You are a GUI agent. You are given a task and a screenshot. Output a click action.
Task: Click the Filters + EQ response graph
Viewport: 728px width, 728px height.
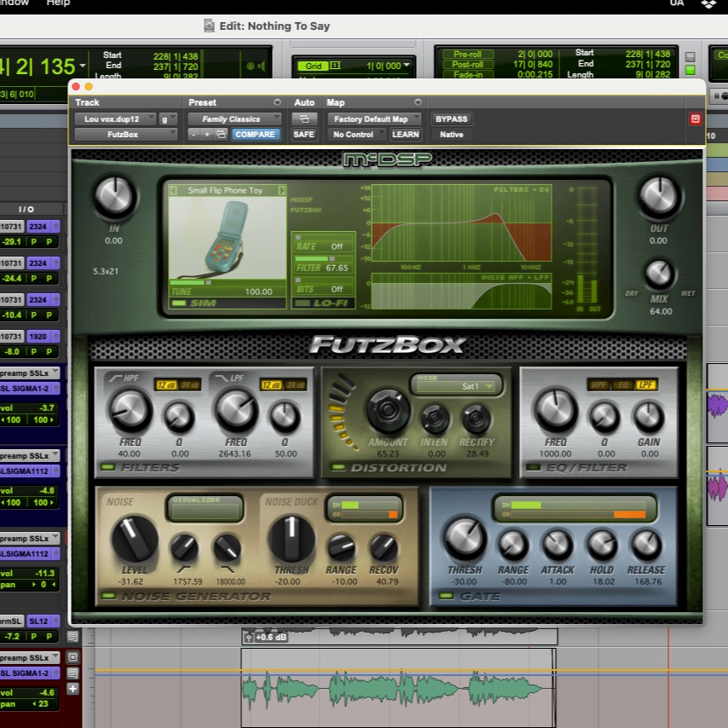[x=461, y=224]
